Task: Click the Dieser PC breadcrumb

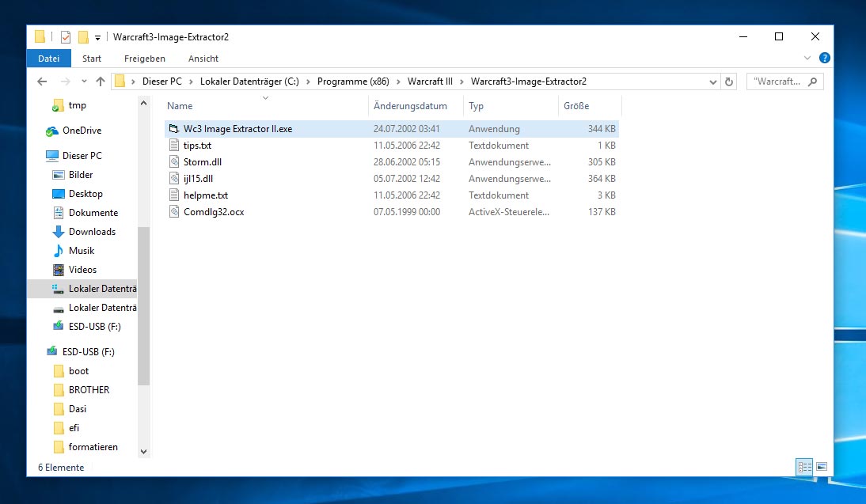Action: [x=161, y=81]
